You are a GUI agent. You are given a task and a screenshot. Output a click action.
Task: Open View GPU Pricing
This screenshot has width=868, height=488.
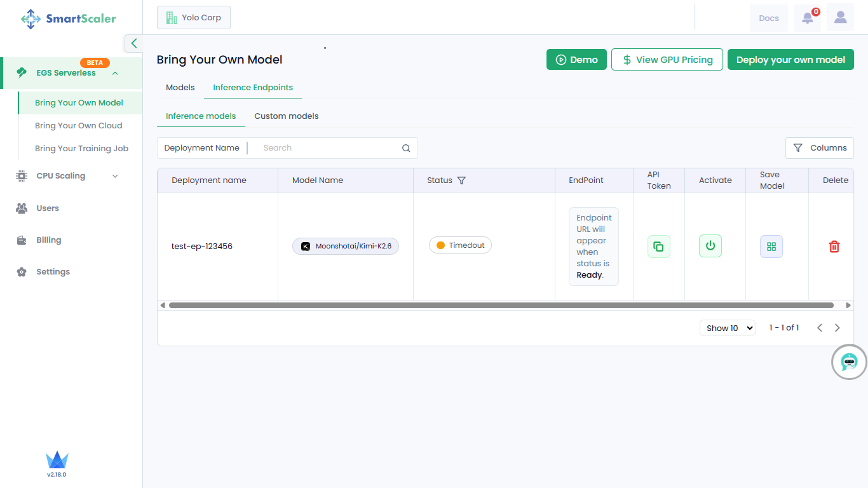[x=667, y=60]
